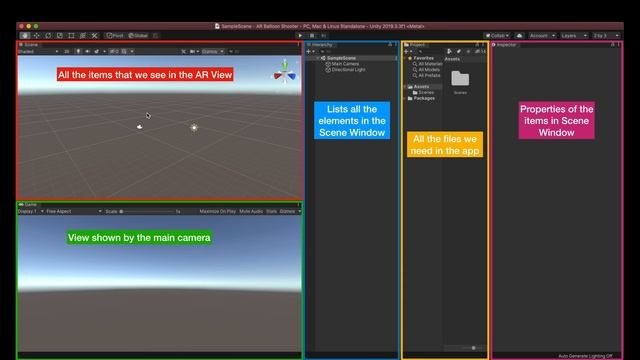Screen dimensions: 640x360
Task: Click Search by Type icon in Project
Action: point(449,51)
